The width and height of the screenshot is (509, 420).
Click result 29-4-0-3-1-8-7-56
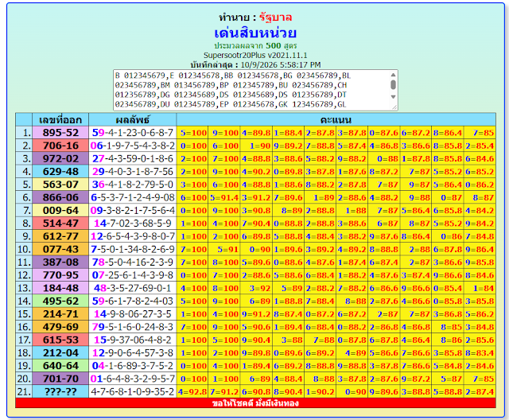[x=133, y=171]
